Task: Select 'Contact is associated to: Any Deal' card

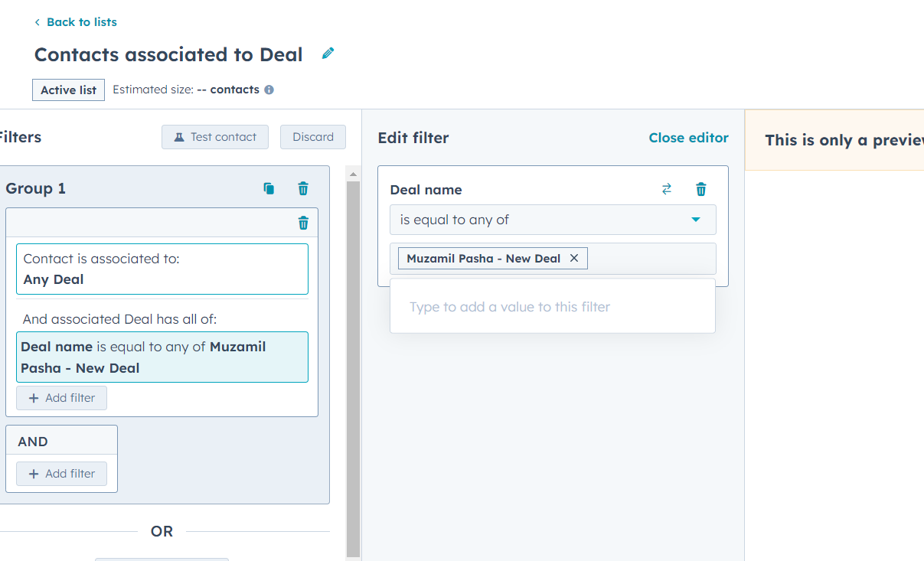Action: pos(162,269)
